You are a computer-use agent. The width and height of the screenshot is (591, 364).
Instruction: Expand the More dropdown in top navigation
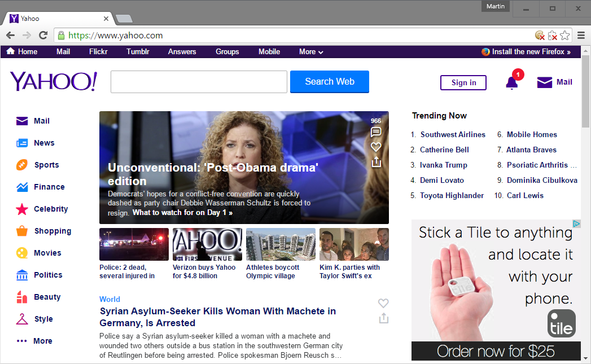click(311, 51)
